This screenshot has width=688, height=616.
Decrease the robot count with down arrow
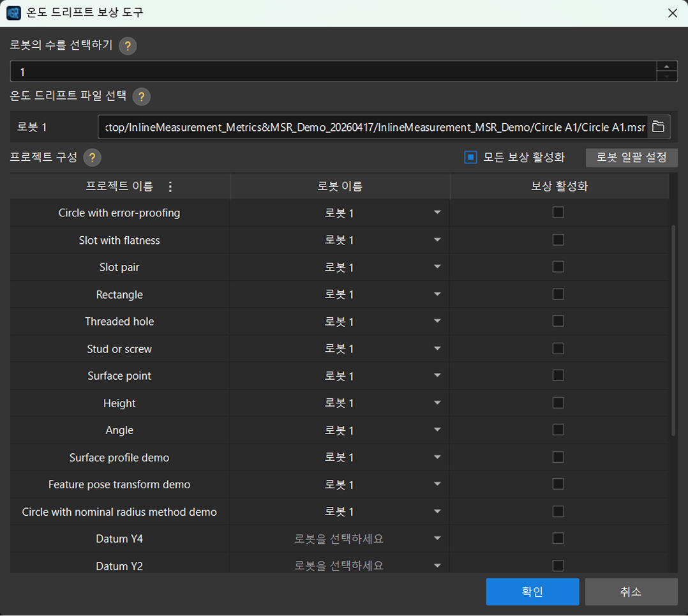point(666,77)
